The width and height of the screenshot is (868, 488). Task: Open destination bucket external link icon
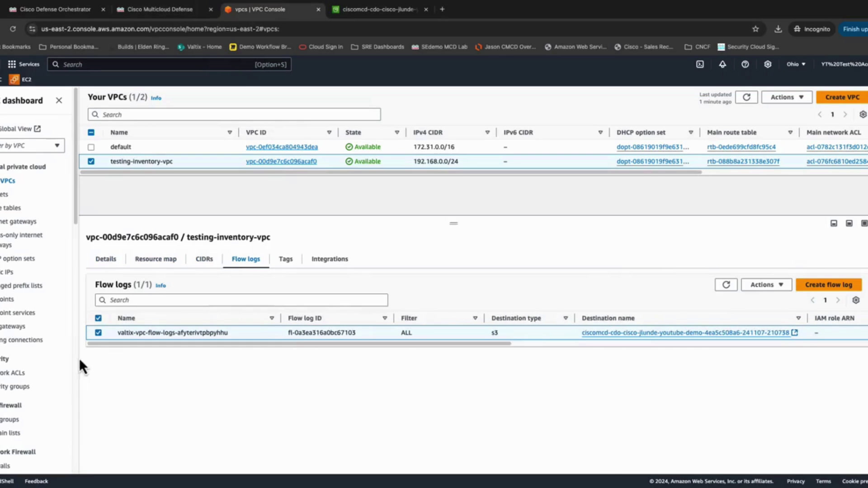pos(794,333)
